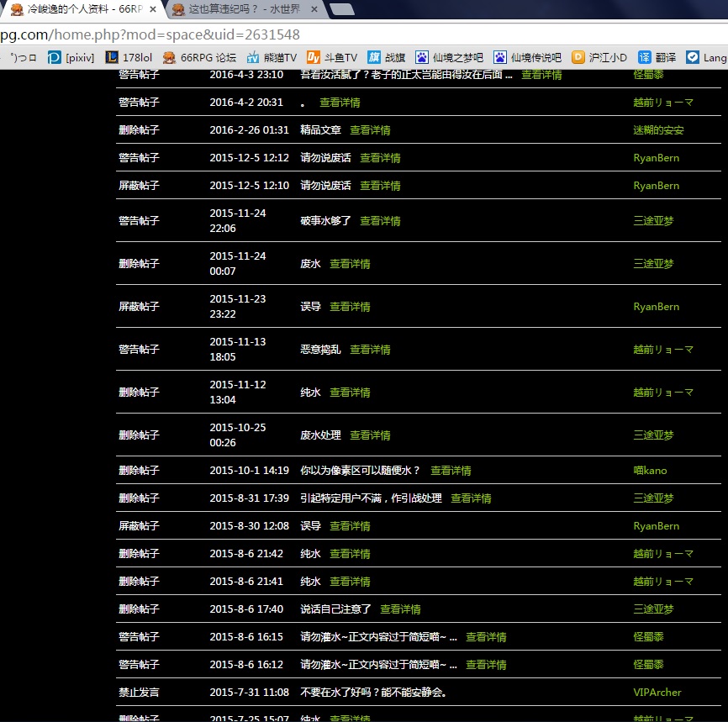Open VIPArcher moderator profile
The image size is (728, 722).
(657, 693)
